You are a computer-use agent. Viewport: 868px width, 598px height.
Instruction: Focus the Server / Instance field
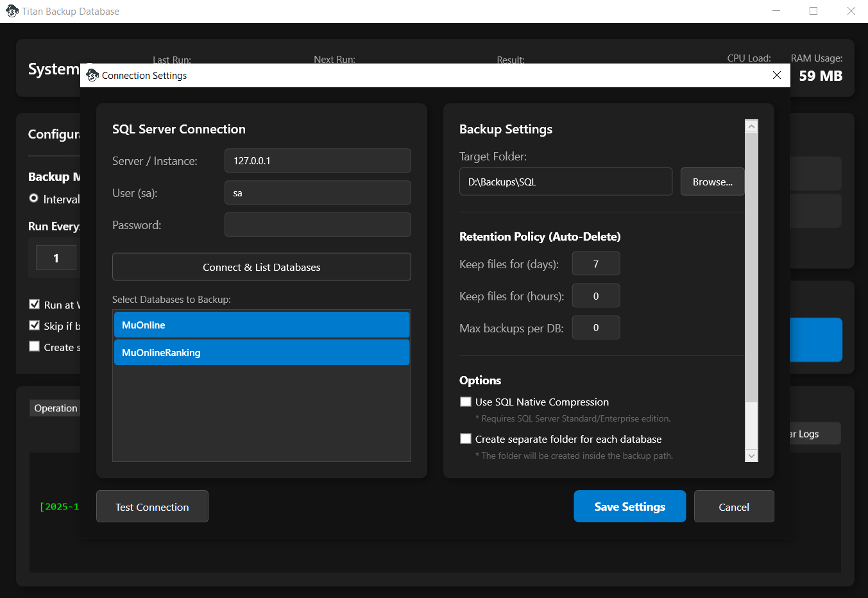(318, 160)
